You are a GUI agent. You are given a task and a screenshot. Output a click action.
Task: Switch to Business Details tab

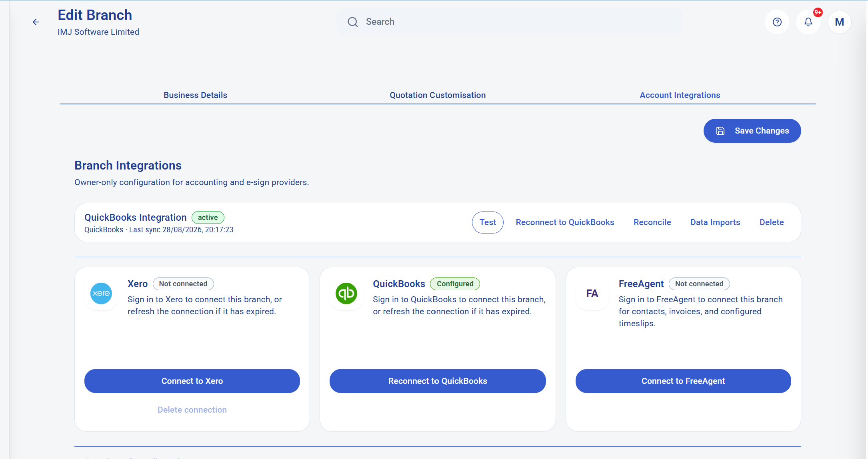pyautogui.click(x=195, y=95)
